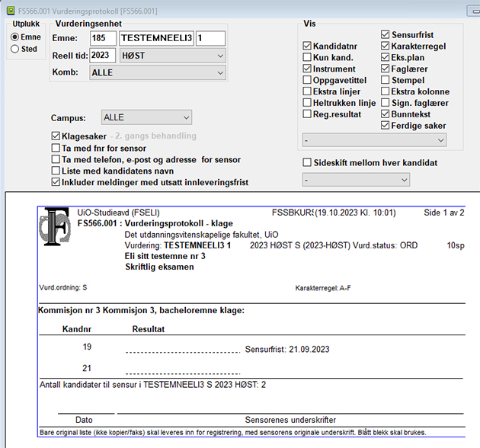Open the Campus ALLE dropdown
This screenshot has height=448, width=480.
146,117
